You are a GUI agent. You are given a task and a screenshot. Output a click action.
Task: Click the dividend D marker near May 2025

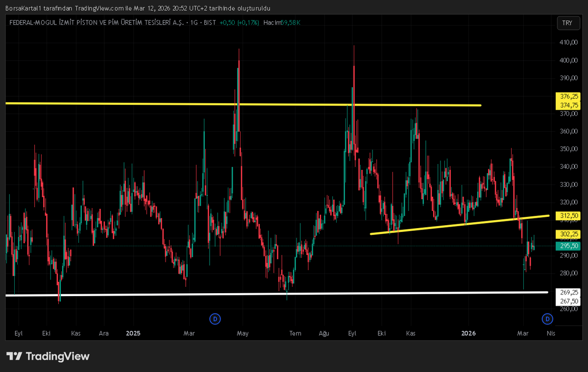(x=215, y=319)
